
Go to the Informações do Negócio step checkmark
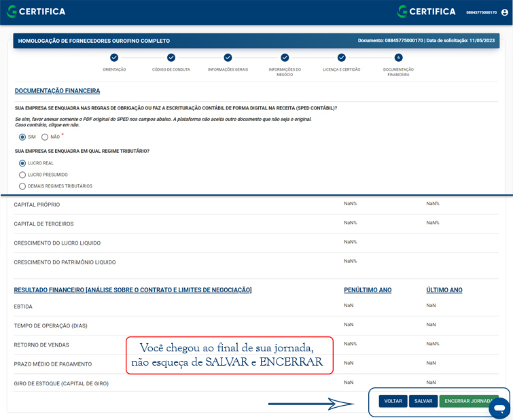285,58
